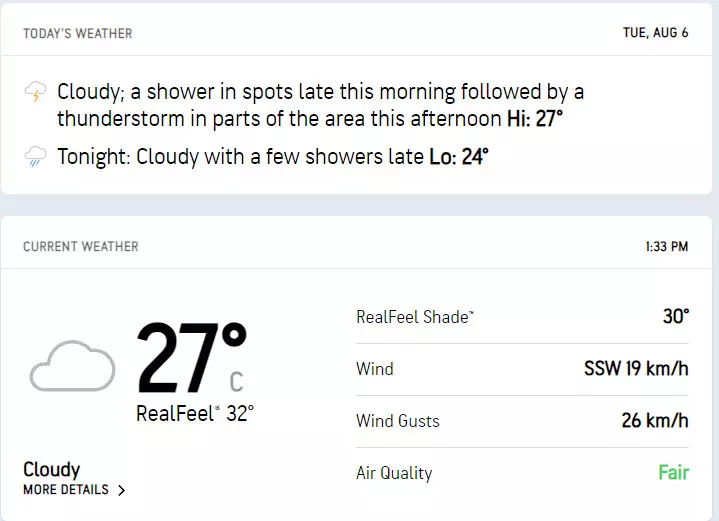Click the green Fair air quality value
This screenshot has width=719, height=521.
click(x=673, y=473)
